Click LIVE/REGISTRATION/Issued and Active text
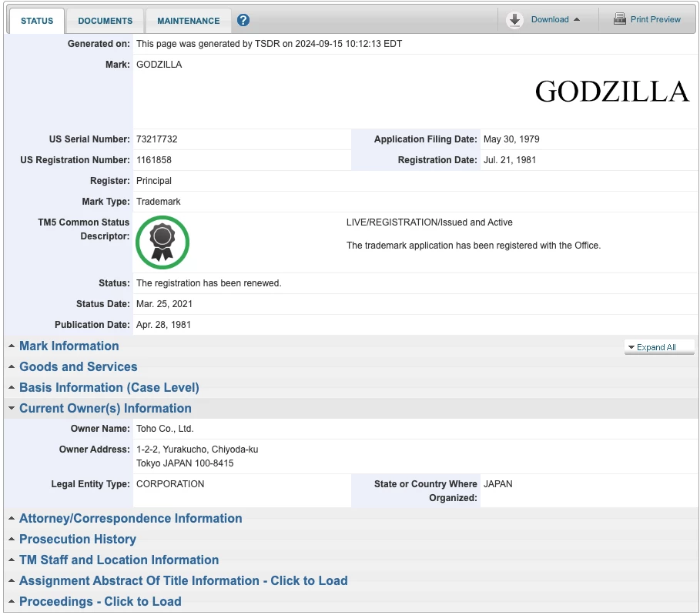700x615 pixels. (429, 222)
